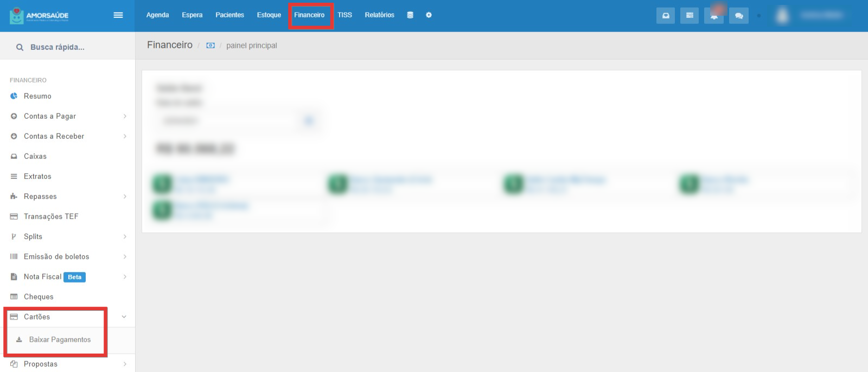Click the database stack icon in navbar
868x372 pixels.
(410, 15)
